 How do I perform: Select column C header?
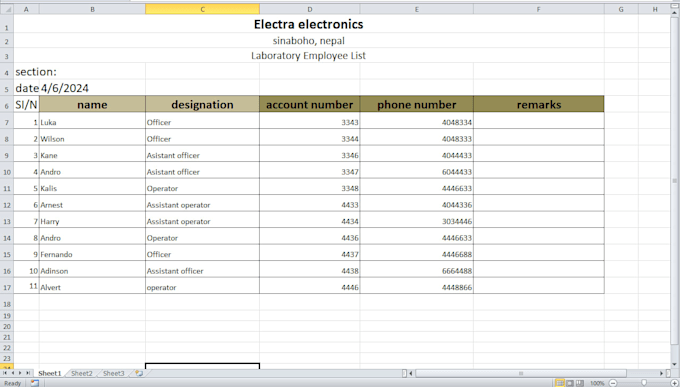pos(203,9)
